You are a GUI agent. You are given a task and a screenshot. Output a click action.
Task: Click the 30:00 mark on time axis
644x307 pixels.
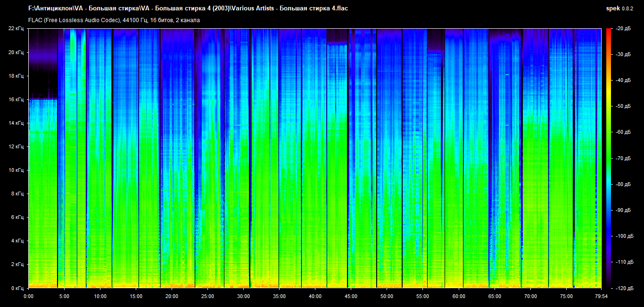click(x=243, y=296)
